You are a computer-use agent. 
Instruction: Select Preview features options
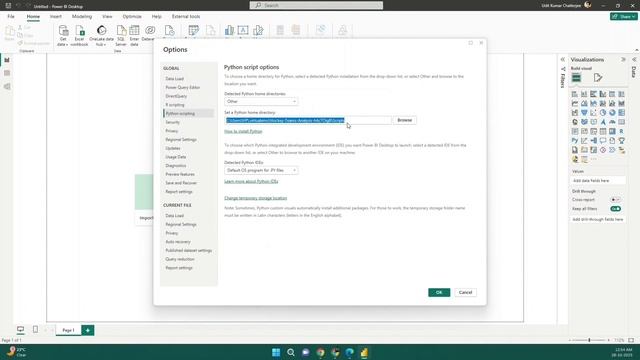(x=180, y=174)
